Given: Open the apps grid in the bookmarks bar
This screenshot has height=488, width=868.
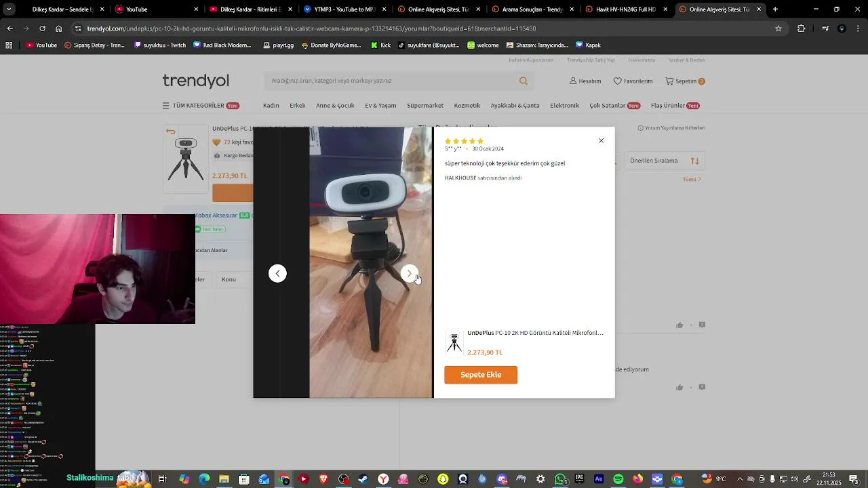Looking at the screenshot, I should click(9, 45).
